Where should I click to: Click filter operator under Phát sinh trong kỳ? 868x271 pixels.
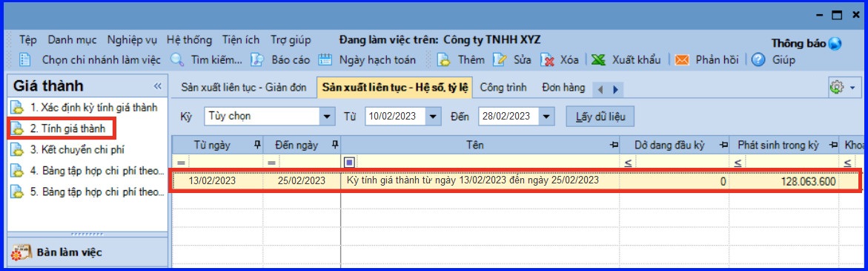pos(738,163)
